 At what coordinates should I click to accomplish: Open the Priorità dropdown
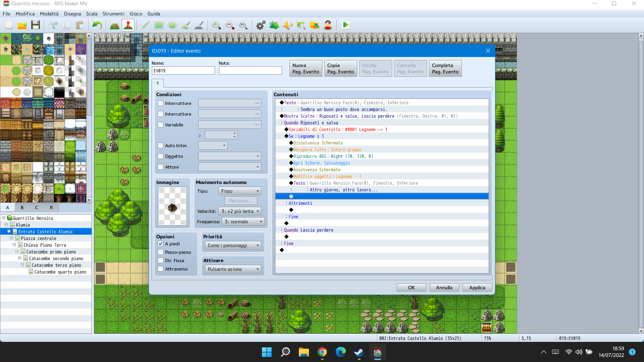(x=233, y=245)
